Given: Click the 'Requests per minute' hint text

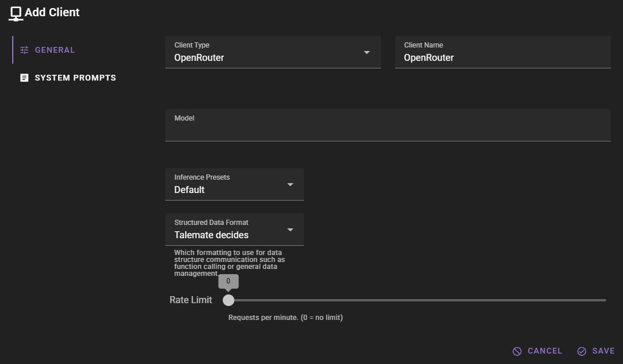Looking at the screenshot, I should point(285,318).
